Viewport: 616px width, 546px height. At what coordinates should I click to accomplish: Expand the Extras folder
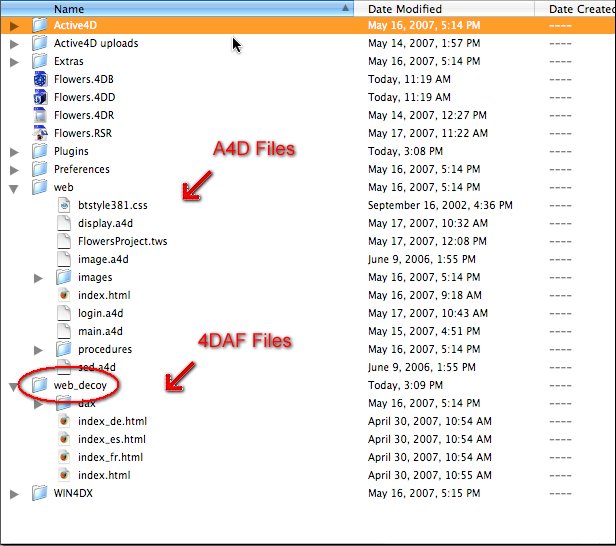tap(14, 61)
